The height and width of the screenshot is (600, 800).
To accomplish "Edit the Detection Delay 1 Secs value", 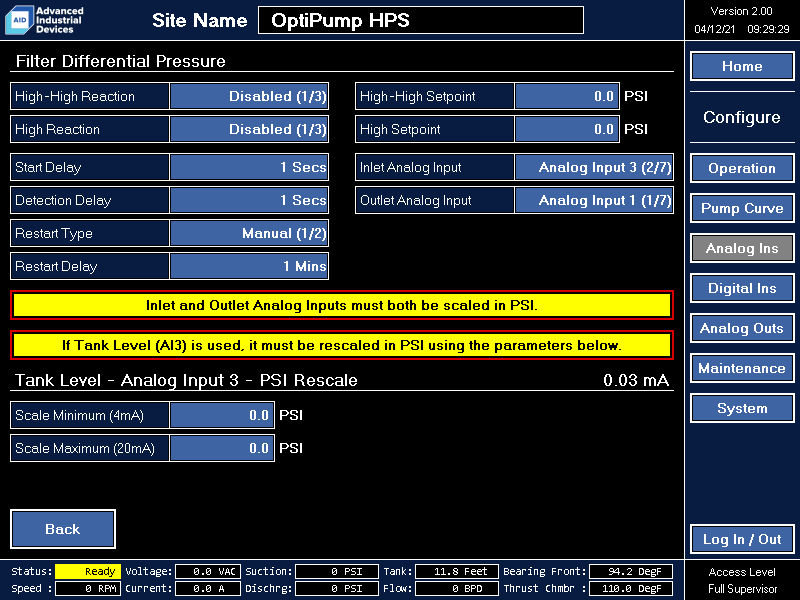I will coord(249,201).
